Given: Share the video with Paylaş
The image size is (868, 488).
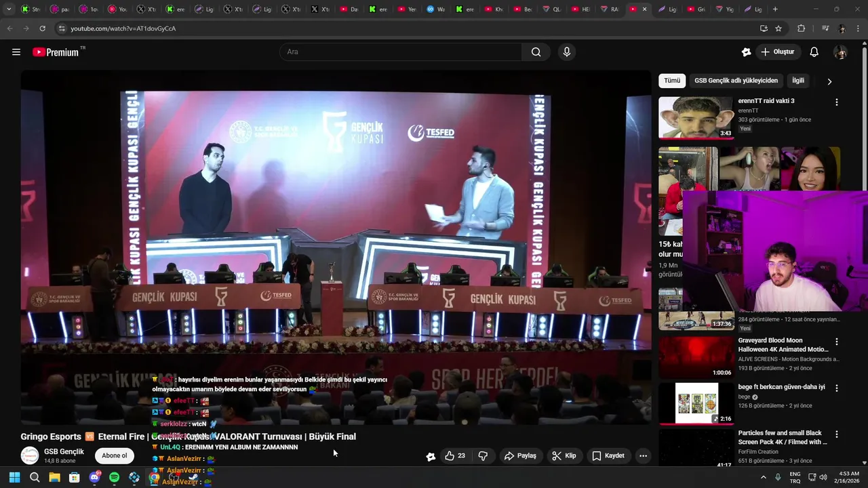Looking at the screenshot, I should 520,456.
